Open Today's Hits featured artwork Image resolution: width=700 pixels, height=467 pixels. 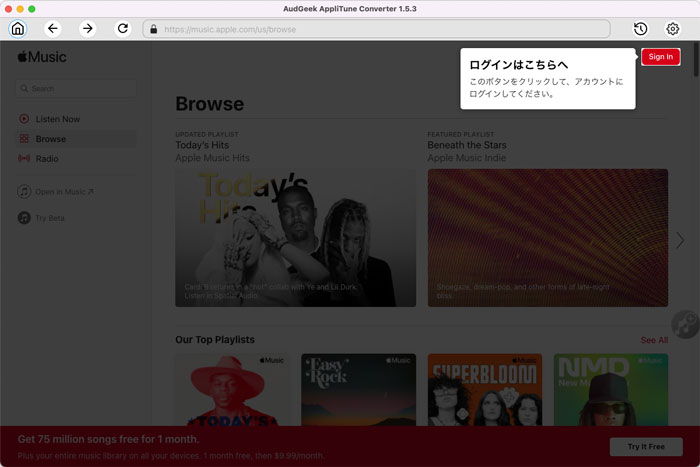point(296,238)
